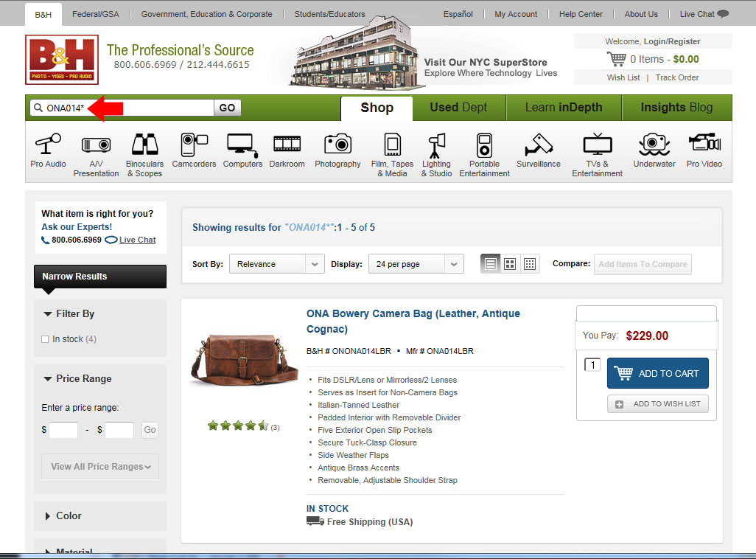Click the GO search button
This screenshot has height=559, width=756.
[x=227, y=108]
